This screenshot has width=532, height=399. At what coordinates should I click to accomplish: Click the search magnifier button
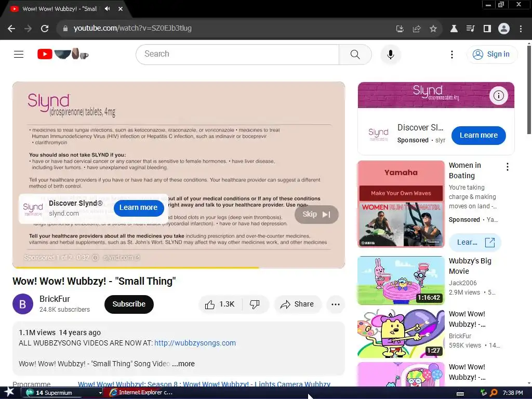click(355, 54)
